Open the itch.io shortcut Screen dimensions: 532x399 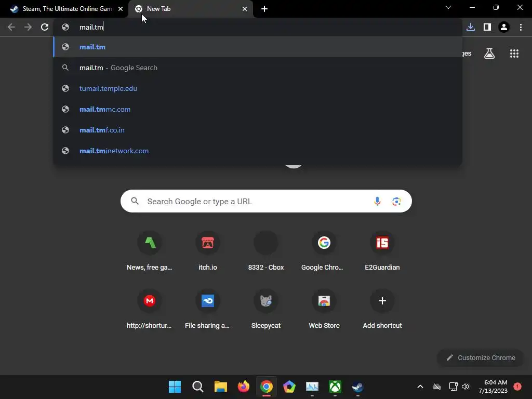(208, 251)
